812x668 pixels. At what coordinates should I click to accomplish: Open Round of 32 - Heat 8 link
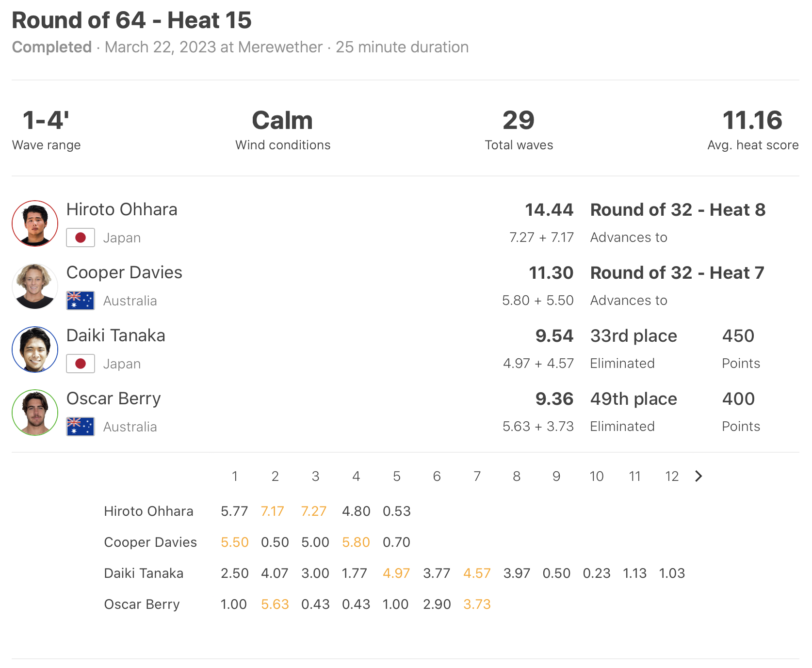tap(678, 210)
